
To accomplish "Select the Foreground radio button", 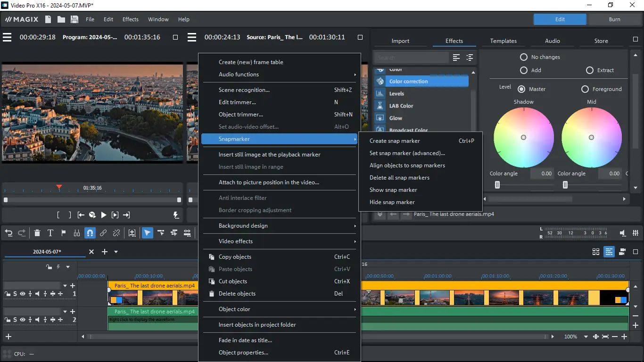I will pyautogui.click(x=585, y=89).
